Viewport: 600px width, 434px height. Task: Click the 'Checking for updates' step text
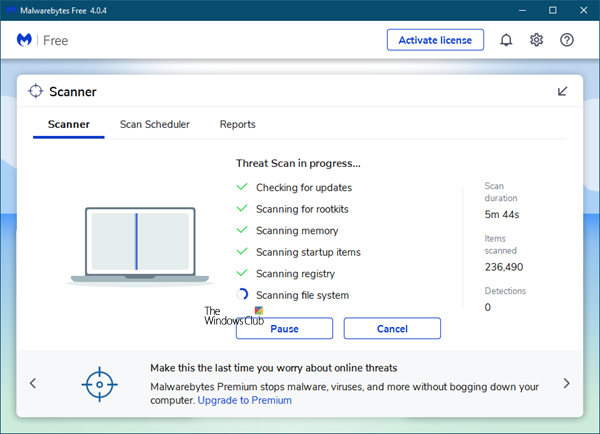click(304, 188)
